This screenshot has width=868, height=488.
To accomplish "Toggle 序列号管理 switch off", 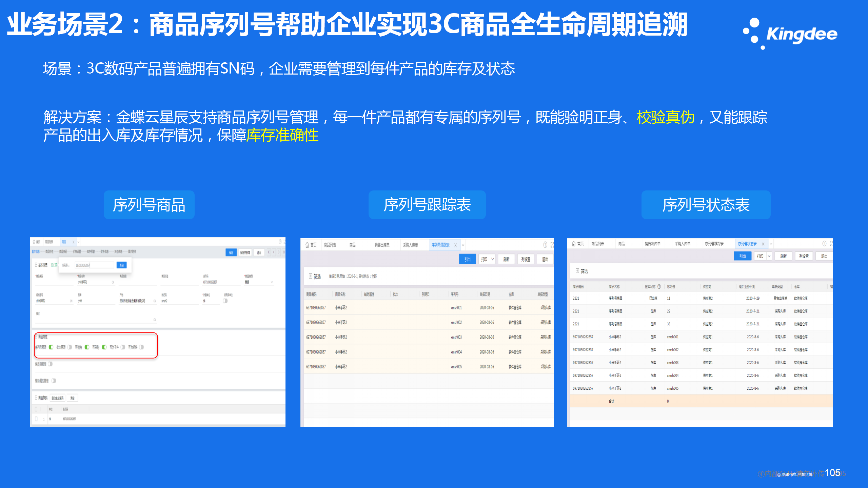I will [x=51, y=347].
